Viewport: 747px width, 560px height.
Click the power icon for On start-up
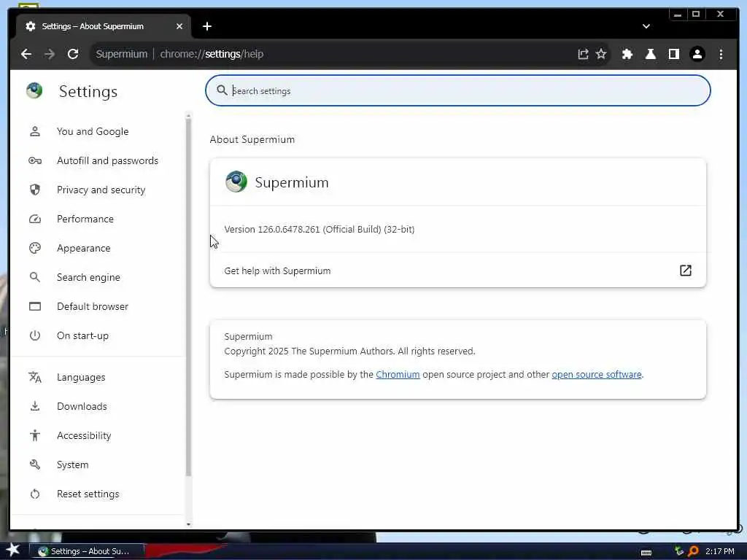click(35, 335)
